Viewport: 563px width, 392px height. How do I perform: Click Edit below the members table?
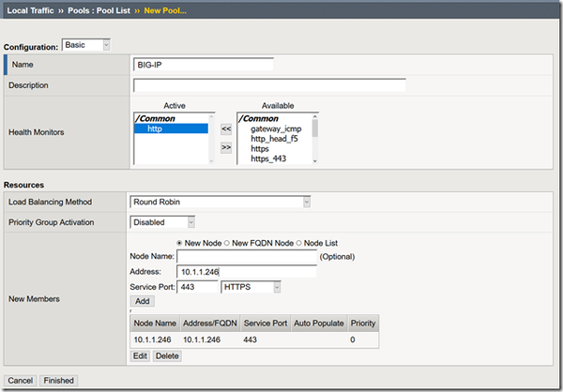[x=140, y=356]
